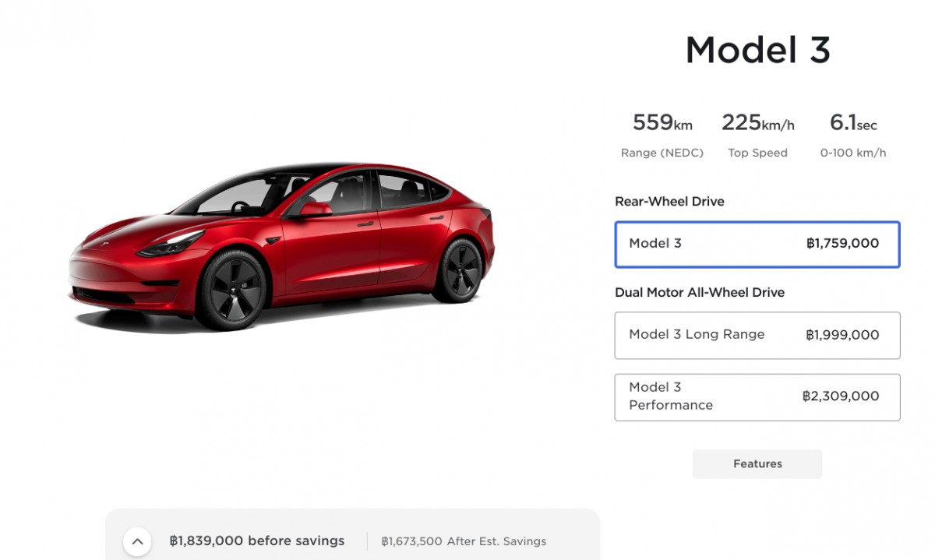This screenshot has height=560, width=935.
Task: Select the Model 3 Rear-Wheel Drive variant
Action: click(x=757, y=244)
